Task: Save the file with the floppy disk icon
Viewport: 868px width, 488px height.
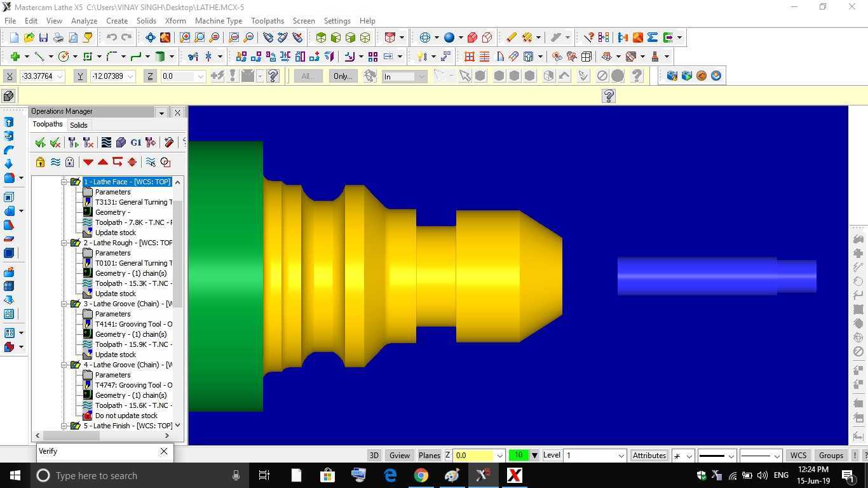Action: (x=43, y=37)
